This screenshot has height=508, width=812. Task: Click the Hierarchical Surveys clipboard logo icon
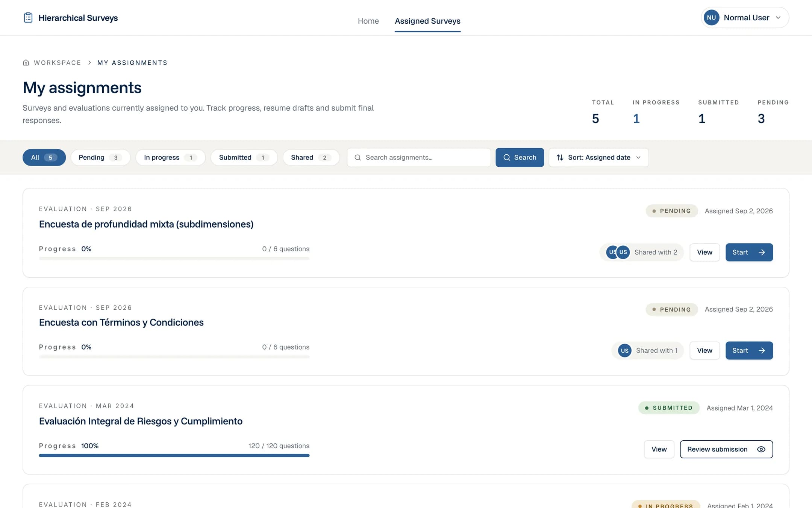[28, 18]
